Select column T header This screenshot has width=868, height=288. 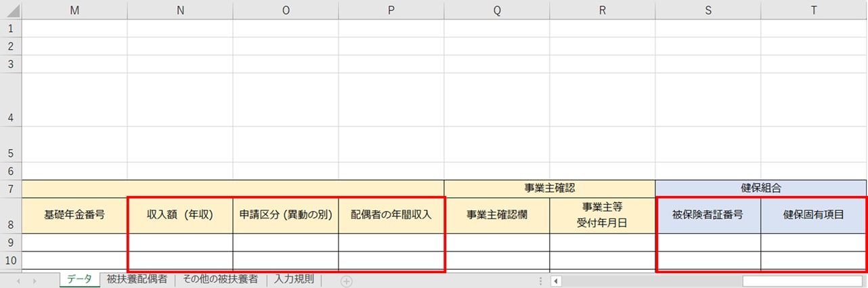[x=814, y=10]
